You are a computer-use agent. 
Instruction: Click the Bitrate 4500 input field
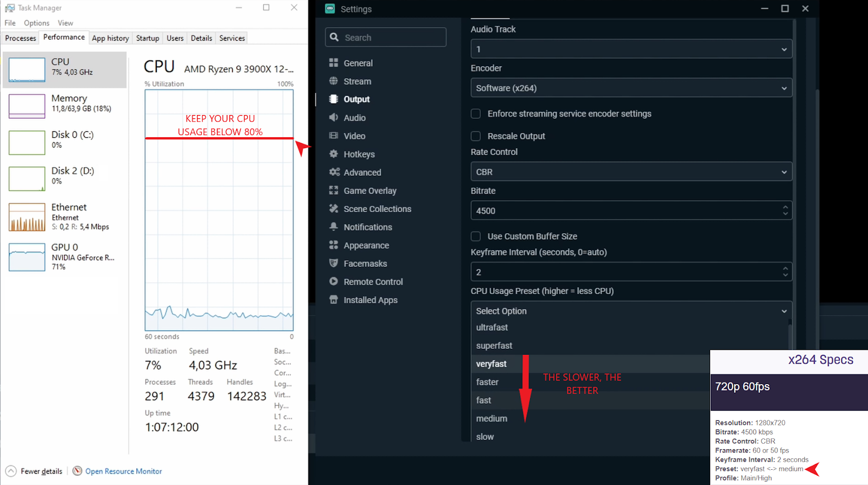click(x=631, y=210)
